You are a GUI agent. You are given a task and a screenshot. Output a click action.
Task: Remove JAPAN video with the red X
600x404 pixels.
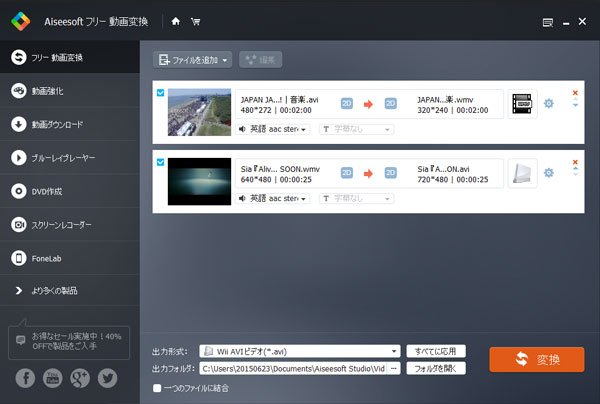click(x=575, y=93)
